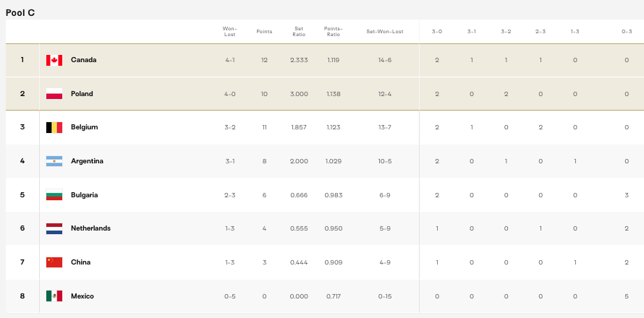Open the Canada team link

[x=83, y=60]
